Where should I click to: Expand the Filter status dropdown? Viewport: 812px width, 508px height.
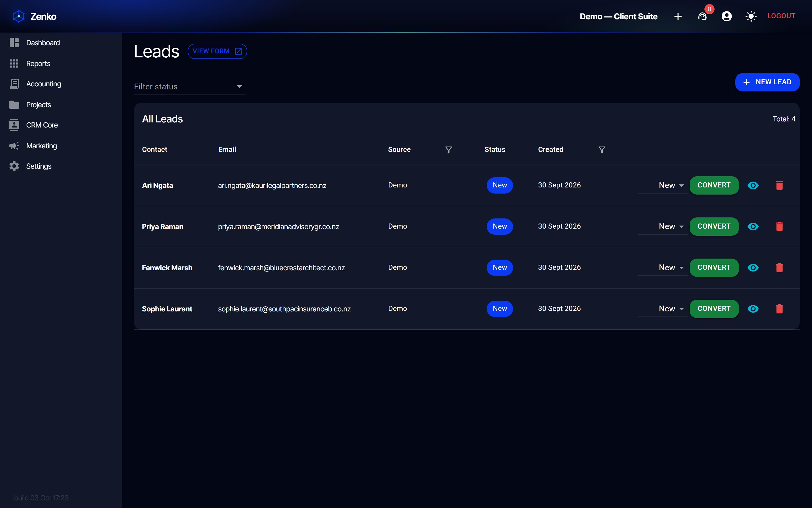190,87
